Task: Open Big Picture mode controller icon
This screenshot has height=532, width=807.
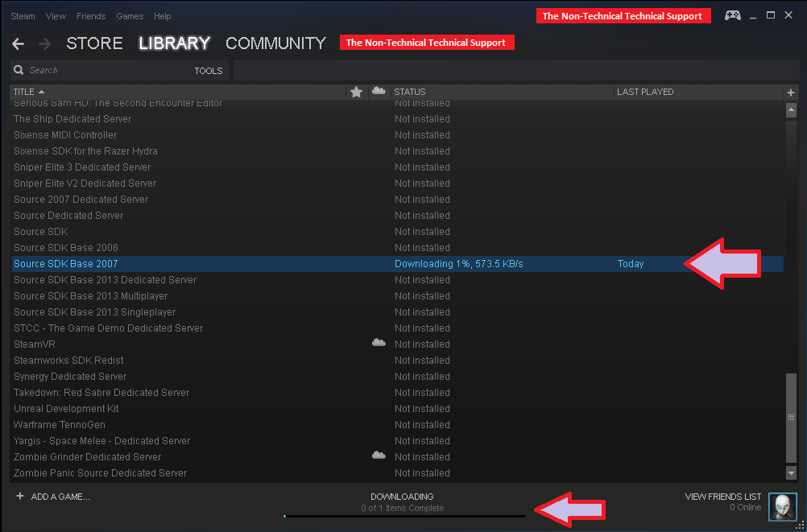Action: [x=733, y=15]
